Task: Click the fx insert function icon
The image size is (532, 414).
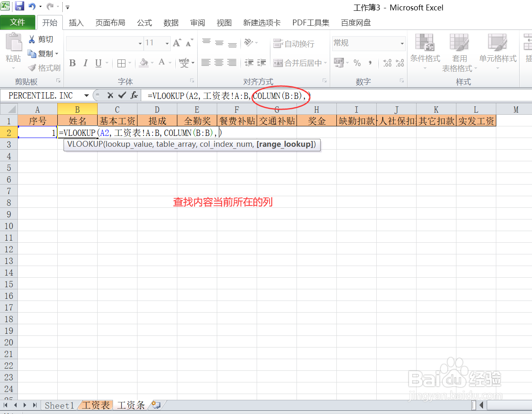Action: click(134, 95)
